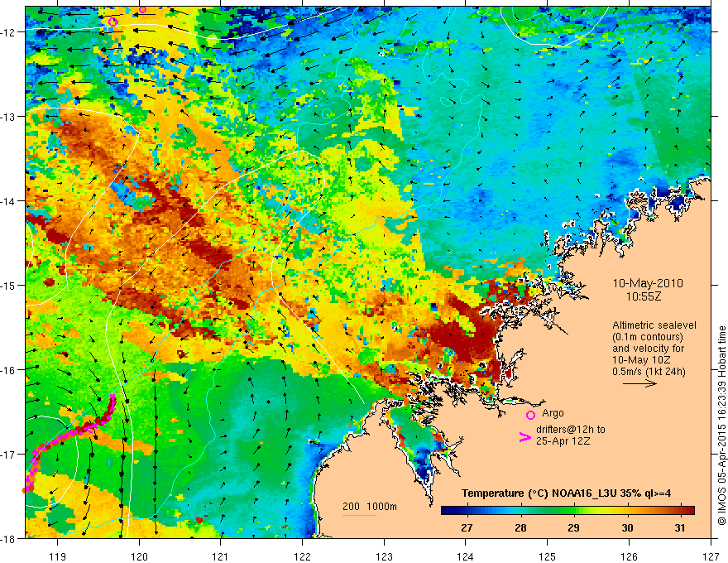Click the temperature color bar
Viewport: 728px width, 563px height.
pyautogui.click(x=568, y=511)
